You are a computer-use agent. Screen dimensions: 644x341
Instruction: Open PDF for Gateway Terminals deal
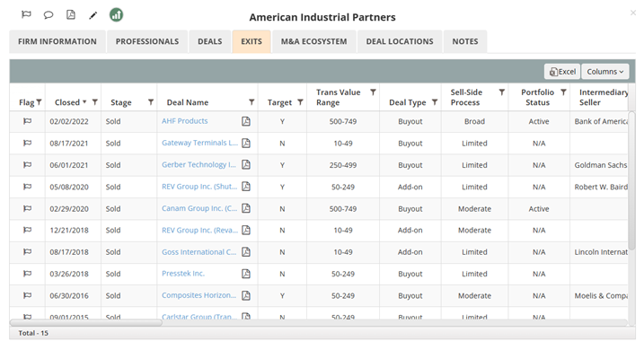point(246,143)
